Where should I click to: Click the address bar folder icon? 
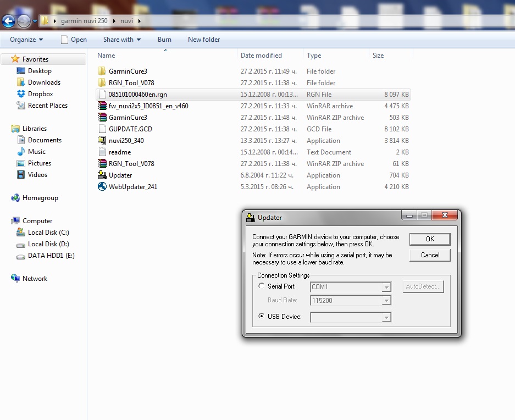[x=45, y=21]
